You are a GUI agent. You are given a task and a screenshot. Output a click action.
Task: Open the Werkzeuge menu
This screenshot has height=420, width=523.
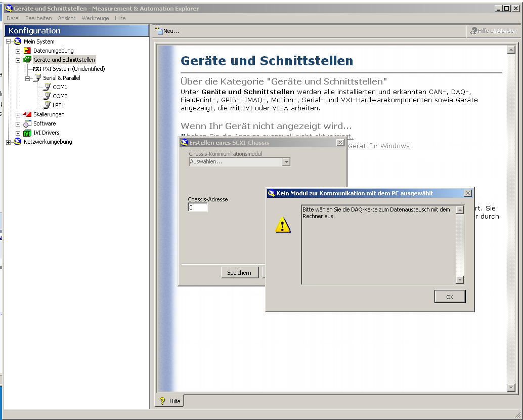(95, 18)
